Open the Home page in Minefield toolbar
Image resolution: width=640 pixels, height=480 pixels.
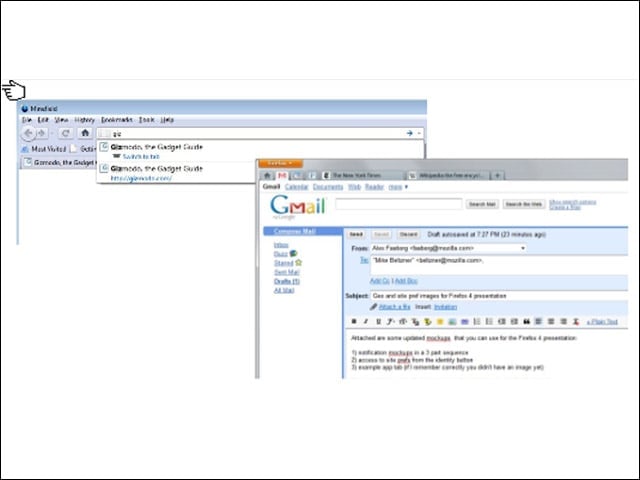(85, 133)
